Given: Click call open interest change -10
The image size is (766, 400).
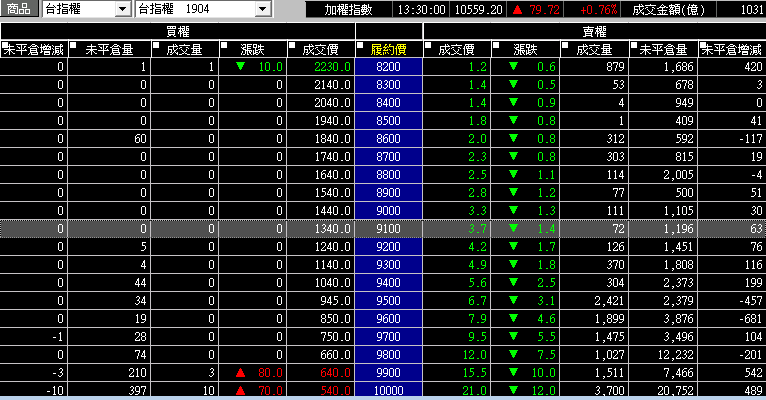Looking at the screenshot, I should (55, 391).
